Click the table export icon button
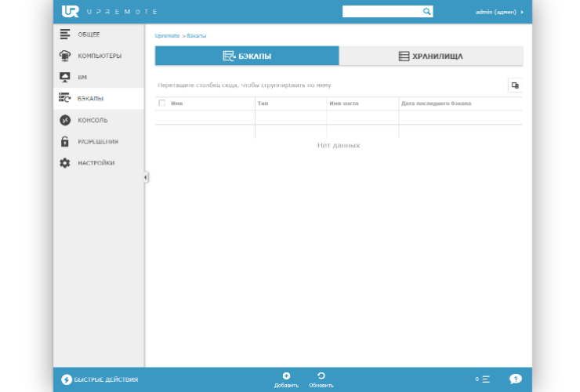Screen dimensions: 580x392 coord(515,85)
